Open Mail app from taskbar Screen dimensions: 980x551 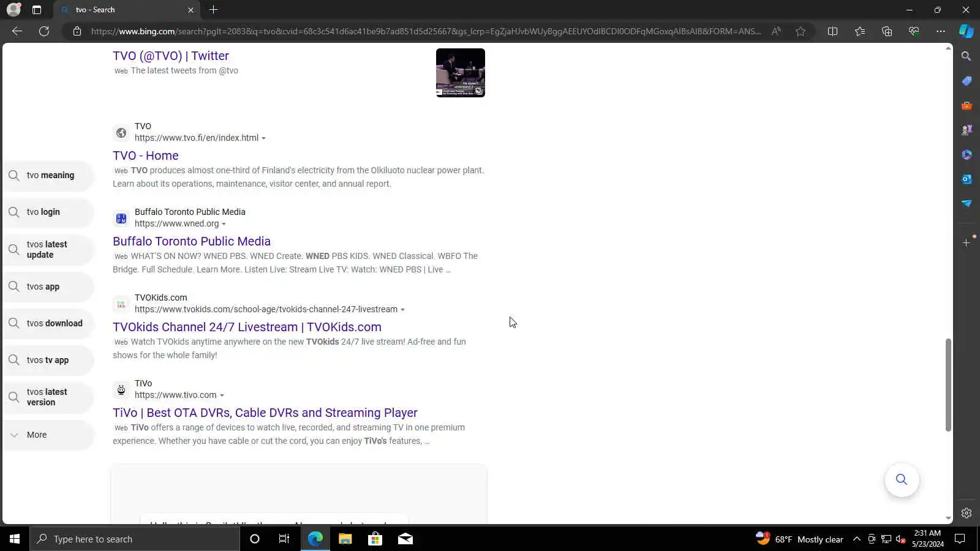click(405, 539)
